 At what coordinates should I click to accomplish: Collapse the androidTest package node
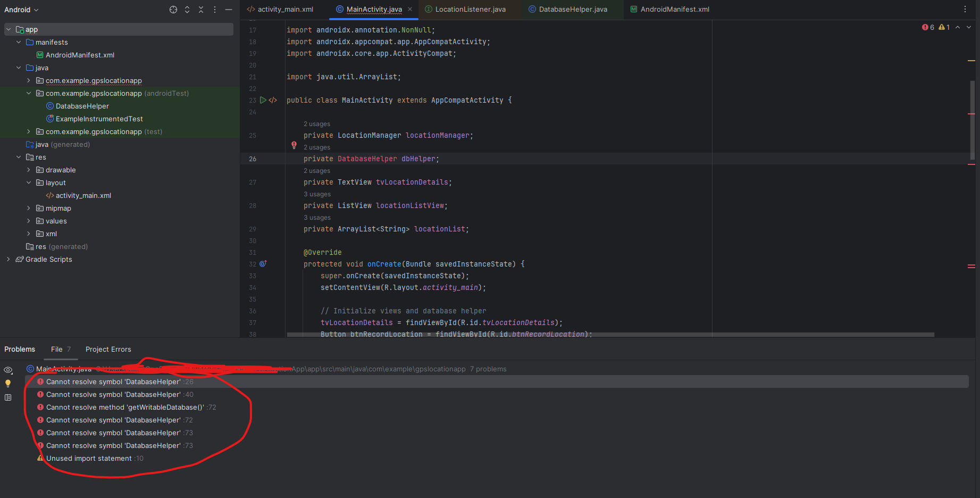tap(29, 93)
